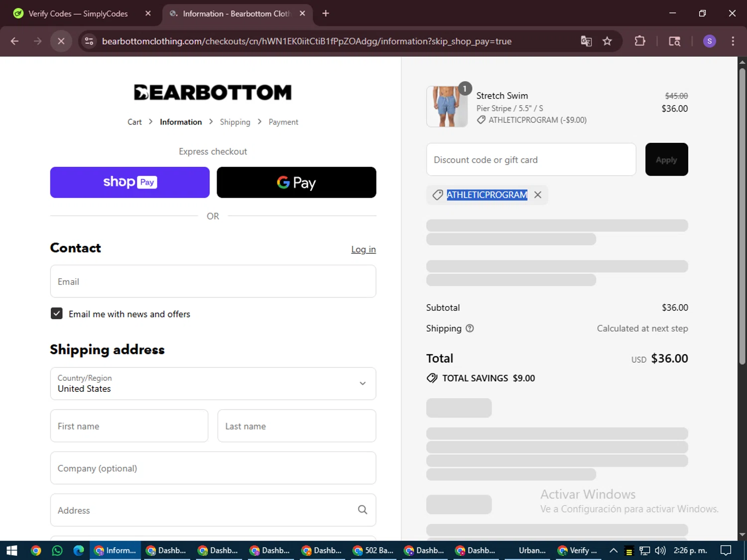Expand the Country/Region dropdown
The width and height of the screenshot is (747, 560).
(213, 384)
